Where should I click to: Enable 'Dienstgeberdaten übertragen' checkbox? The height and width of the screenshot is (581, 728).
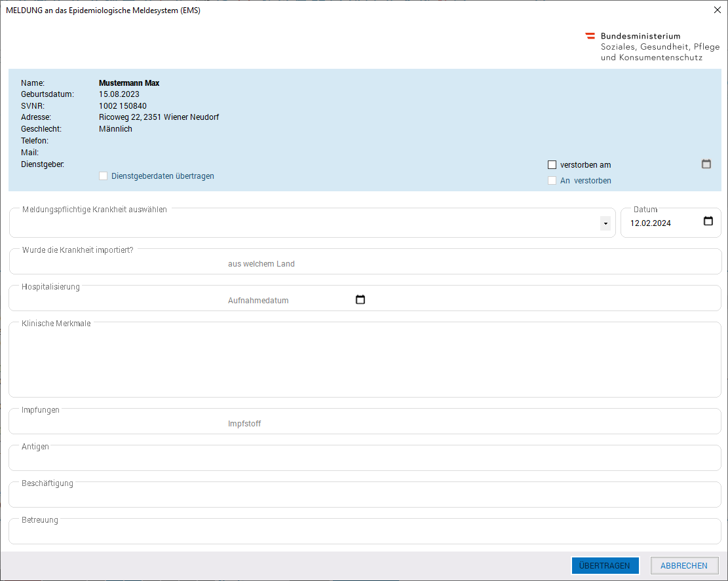point(103,176)
